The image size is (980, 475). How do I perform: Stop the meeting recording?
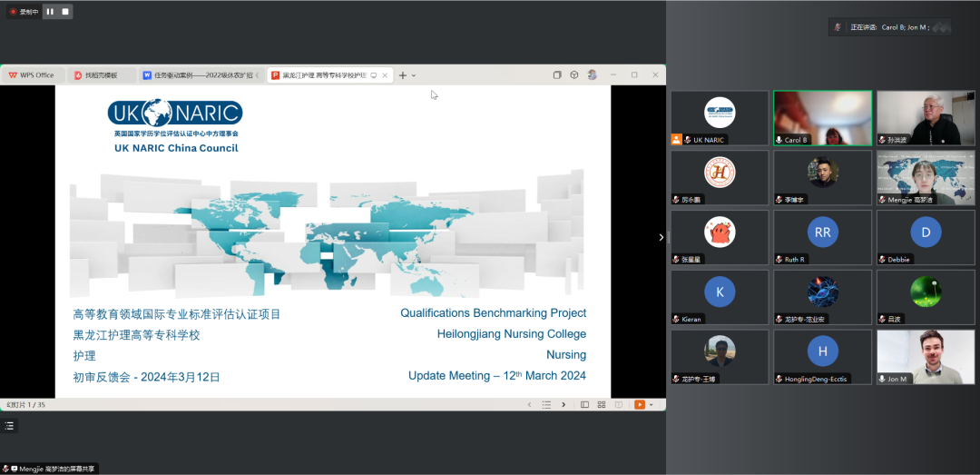(64, 12)
